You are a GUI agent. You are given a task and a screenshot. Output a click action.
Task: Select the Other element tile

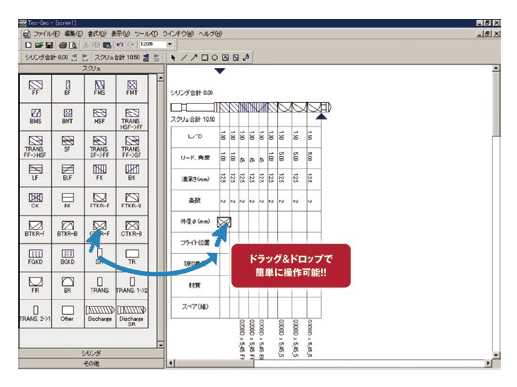click(x=67, y=314)
